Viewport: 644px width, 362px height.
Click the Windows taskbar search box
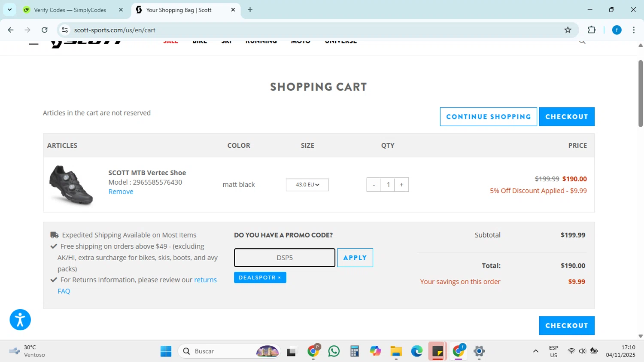229,351
